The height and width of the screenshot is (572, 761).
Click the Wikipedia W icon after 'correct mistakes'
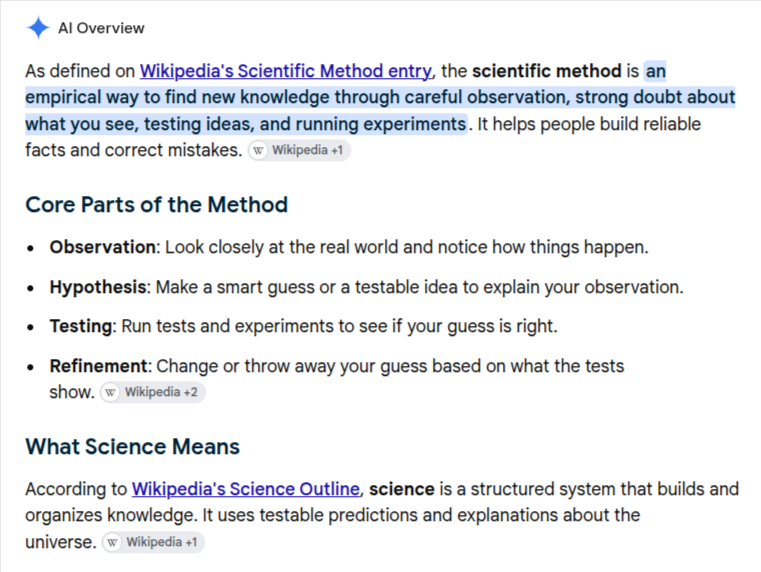tap(258, 150)
